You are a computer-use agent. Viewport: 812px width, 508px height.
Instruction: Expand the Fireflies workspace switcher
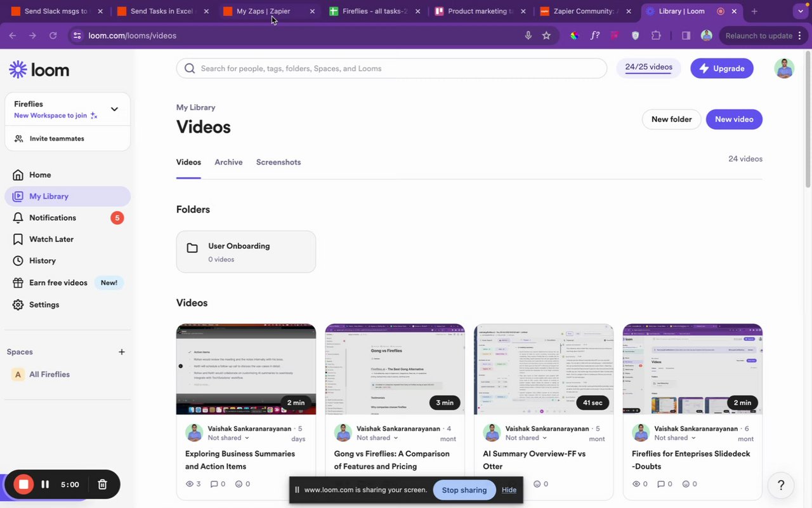[114, 109]
